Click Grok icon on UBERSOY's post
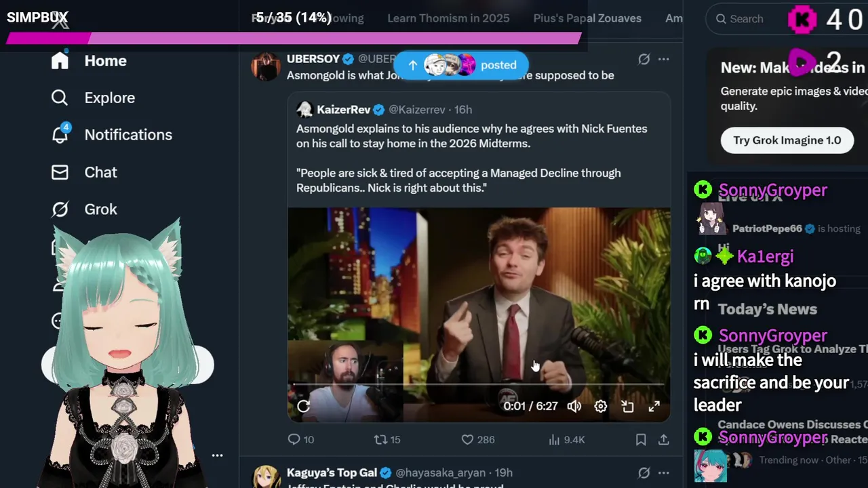The width and height of the screenshot is (868, 488). point(644,60)
